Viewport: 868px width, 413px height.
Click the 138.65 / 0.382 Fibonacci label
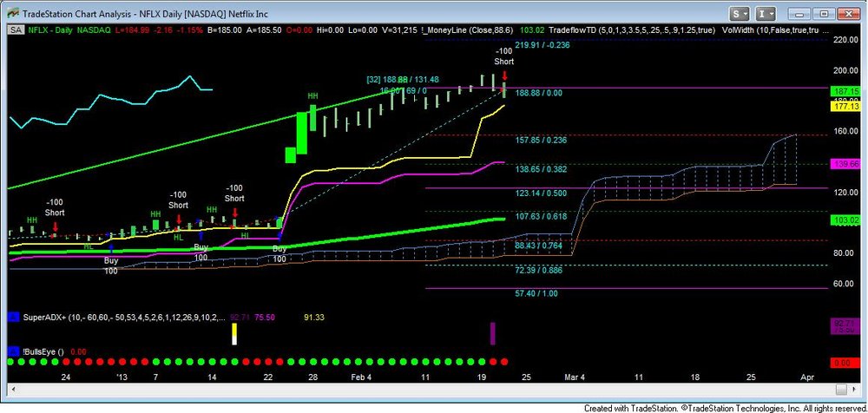[541, 169]
